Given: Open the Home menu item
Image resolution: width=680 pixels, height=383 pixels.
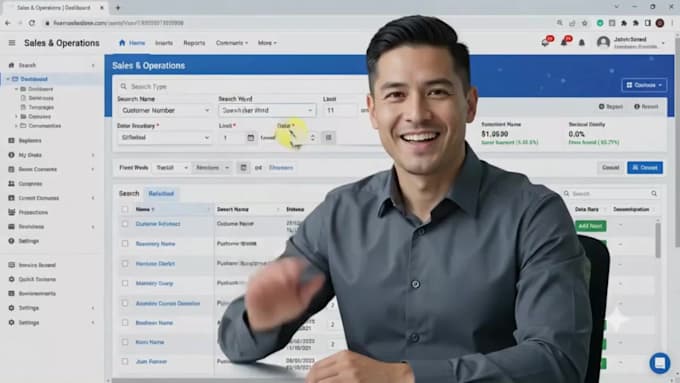Looking at the screenshot, I should point(132,43).
